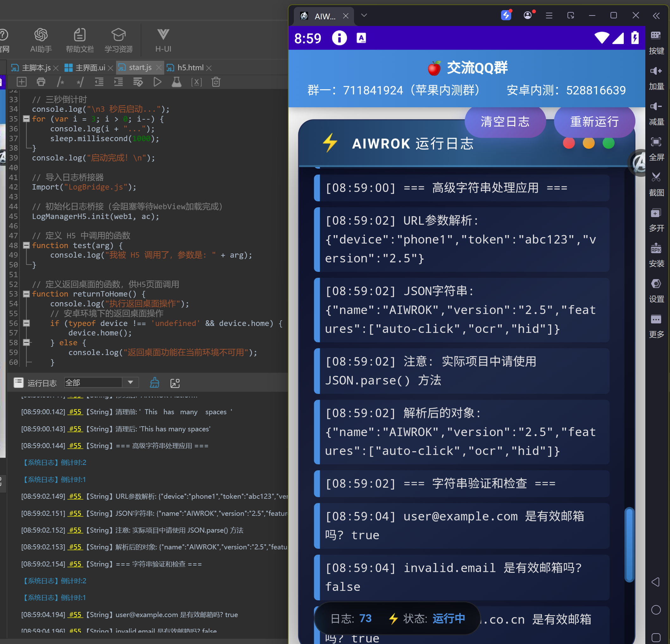This screenshot has width=670, height=644.
Task: Open the 帮助文档 help documentation
Action: 80,41
